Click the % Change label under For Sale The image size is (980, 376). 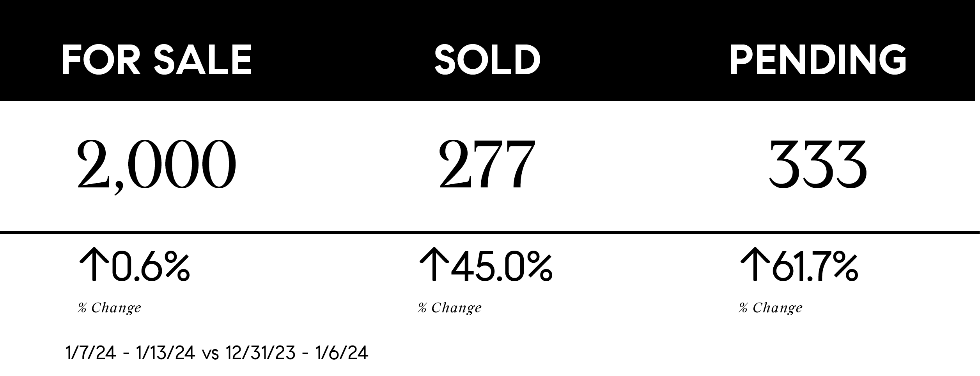[109, 308]
